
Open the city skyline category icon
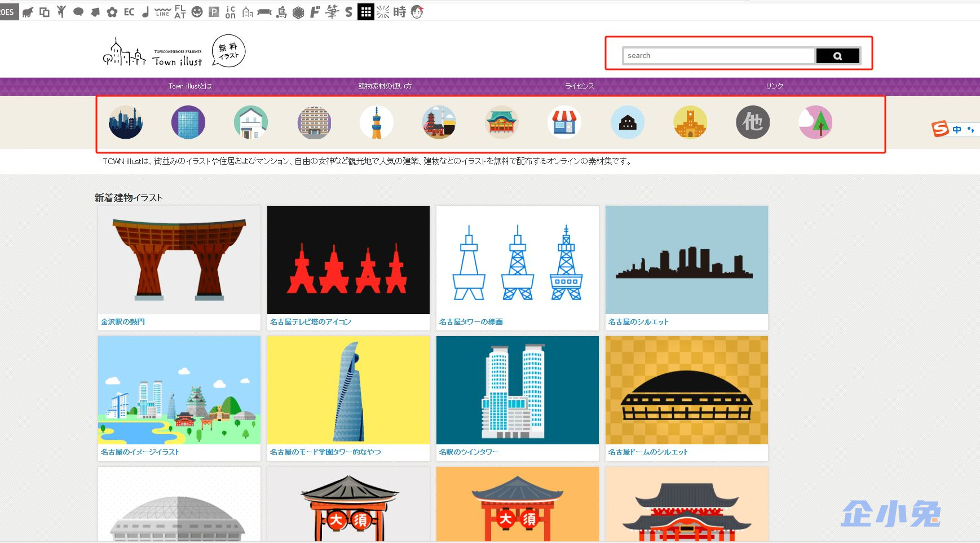tap(126, 122)
